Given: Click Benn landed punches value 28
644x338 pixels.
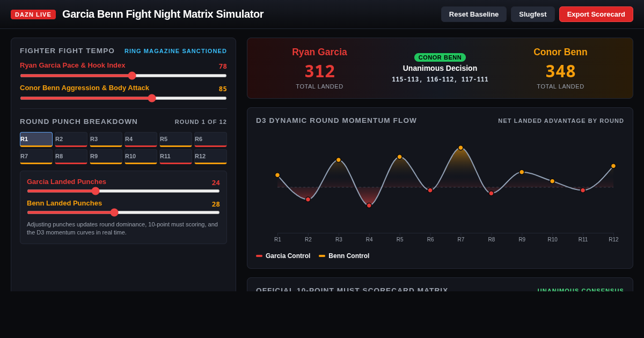Looking at the screenshot, I should (216, 204).
